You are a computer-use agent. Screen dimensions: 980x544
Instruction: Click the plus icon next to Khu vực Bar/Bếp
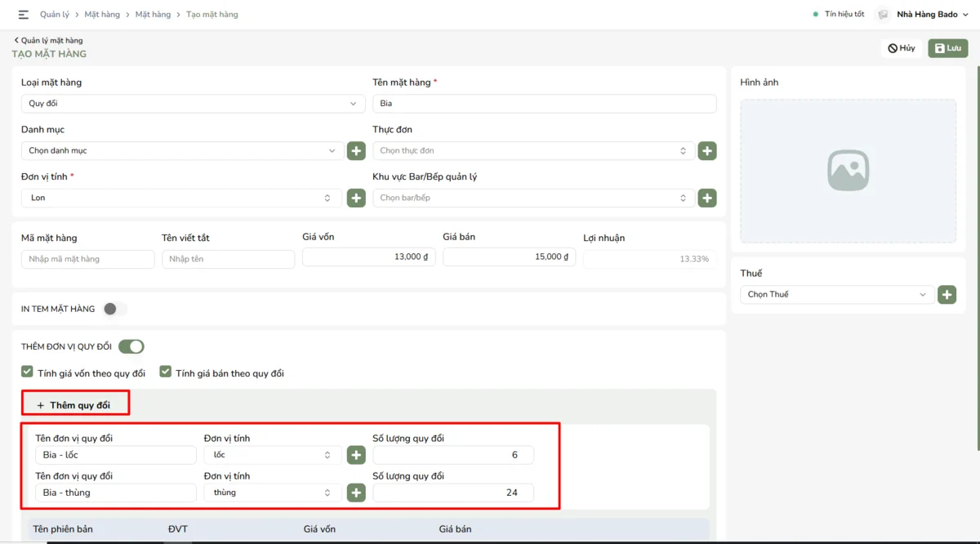pyautogui.click(x=707, y=198)
